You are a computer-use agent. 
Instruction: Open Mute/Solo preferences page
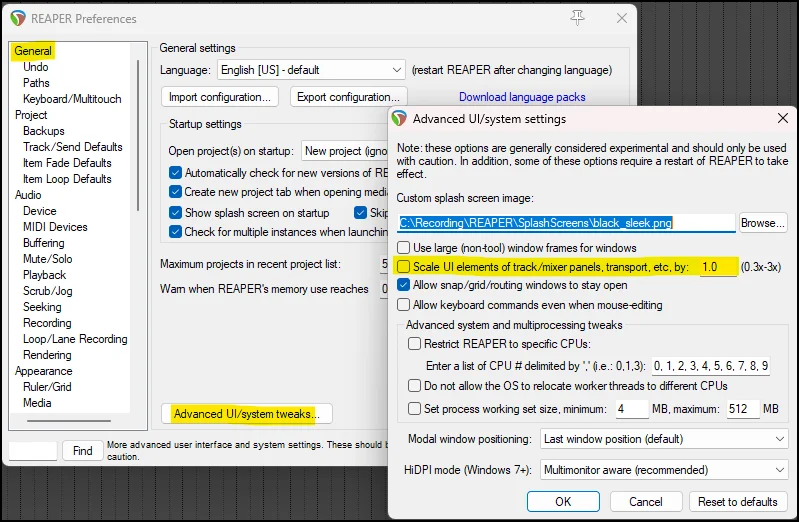[47, 259]
